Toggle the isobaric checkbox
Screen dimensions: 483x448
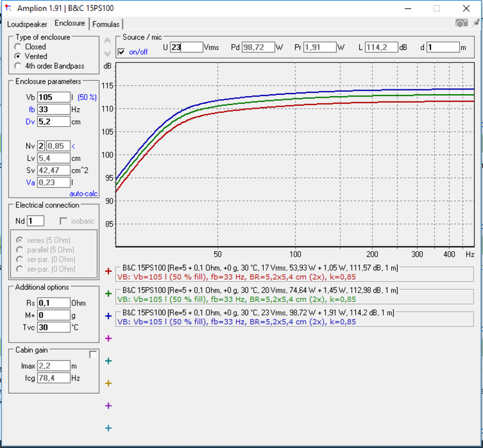tap(63, 221)
